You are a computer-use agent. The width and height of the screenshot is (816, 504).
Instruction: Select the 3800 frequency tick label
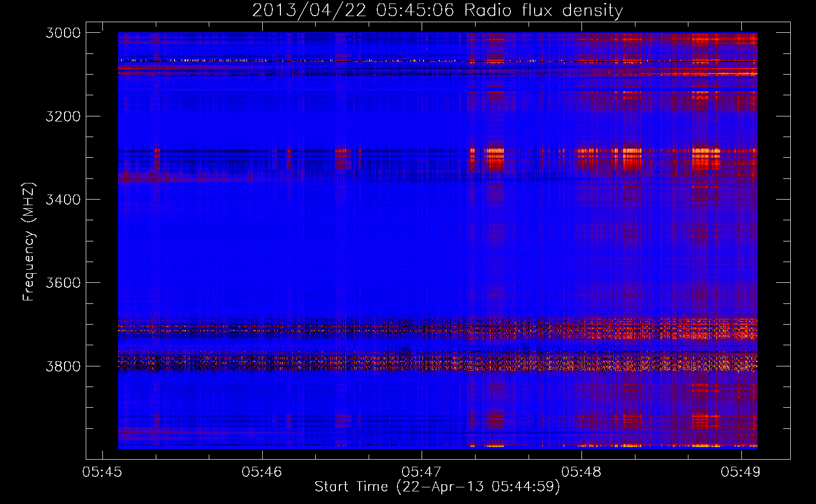[63, 366]
